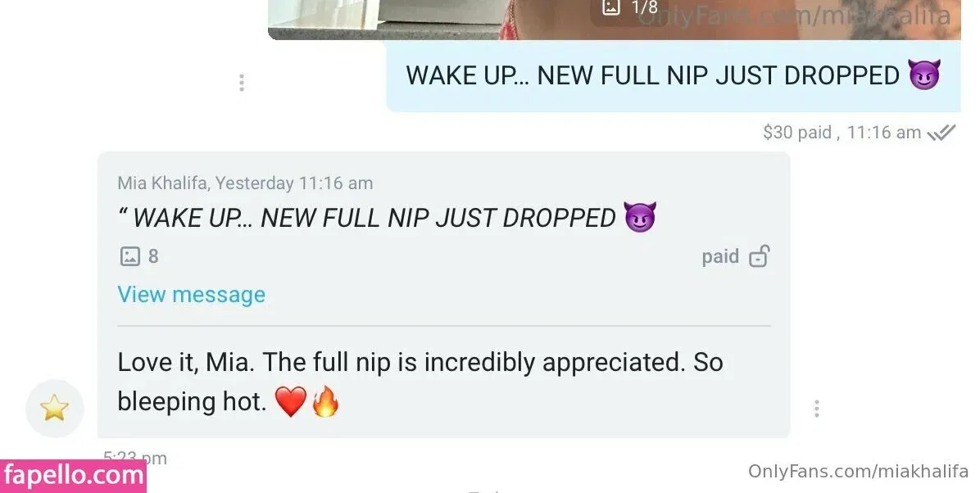The width and height of the screenshot is (980, 493).
Task: Click the double-check read receipt icon
Action: pos(941,133)
